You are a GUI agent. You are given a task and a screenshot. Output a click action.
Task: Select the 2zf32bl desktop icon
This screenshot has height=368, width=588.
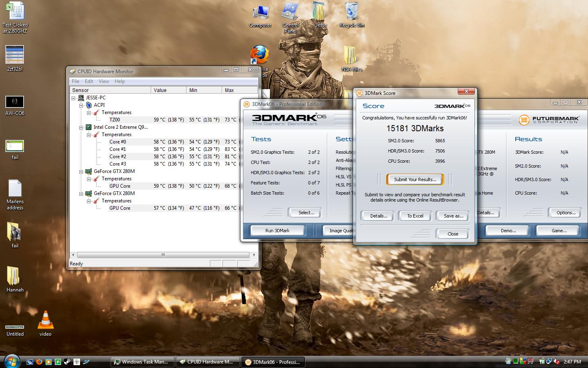coord(15,58)
